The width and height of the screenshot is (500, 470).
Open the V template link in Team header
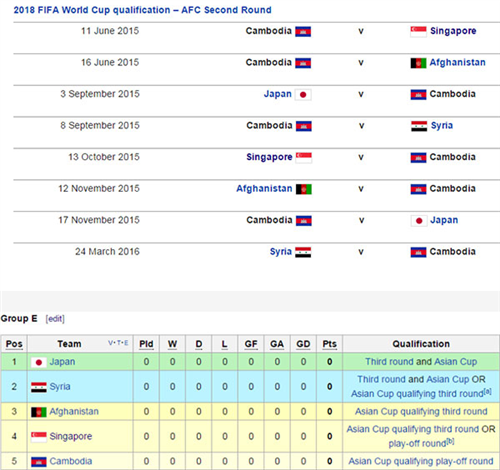110,343
